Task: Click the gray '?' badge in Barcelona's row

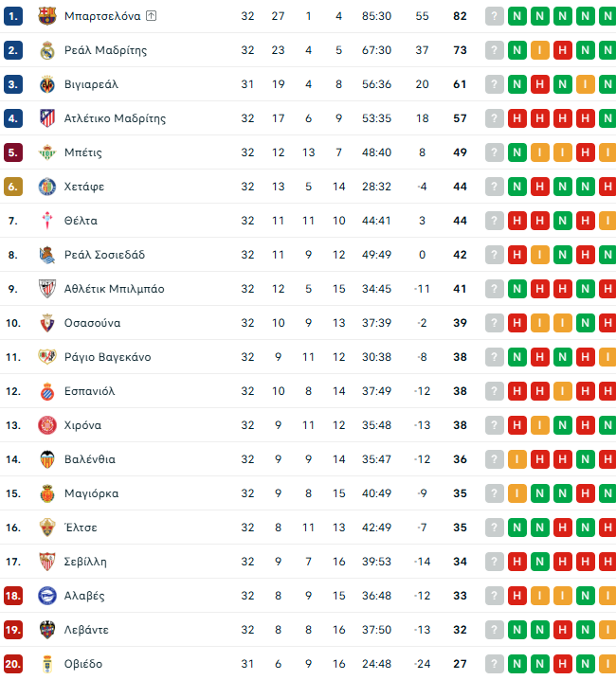Action: 494,16
